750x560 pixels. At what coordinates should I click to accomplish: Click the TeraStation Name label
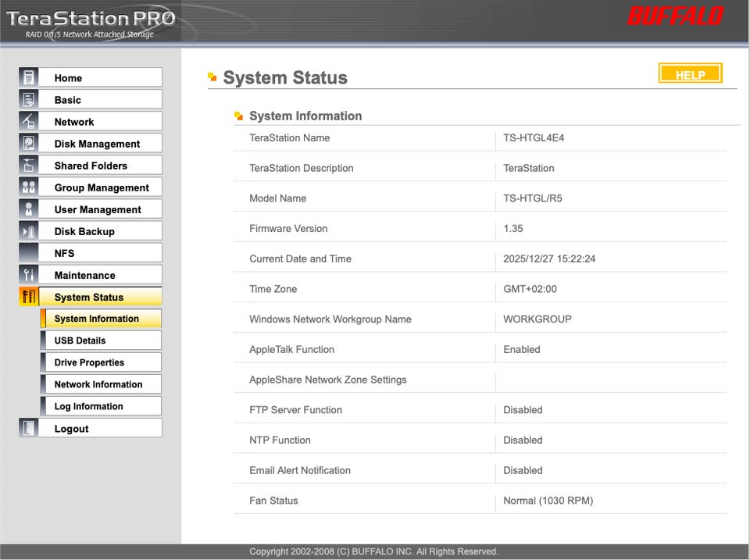coord(289,137)
